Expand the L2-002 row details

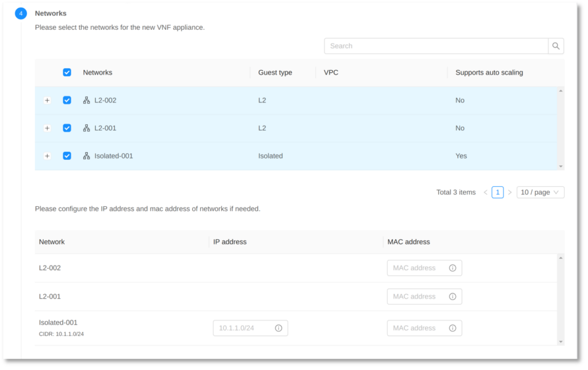coord(47,100)
